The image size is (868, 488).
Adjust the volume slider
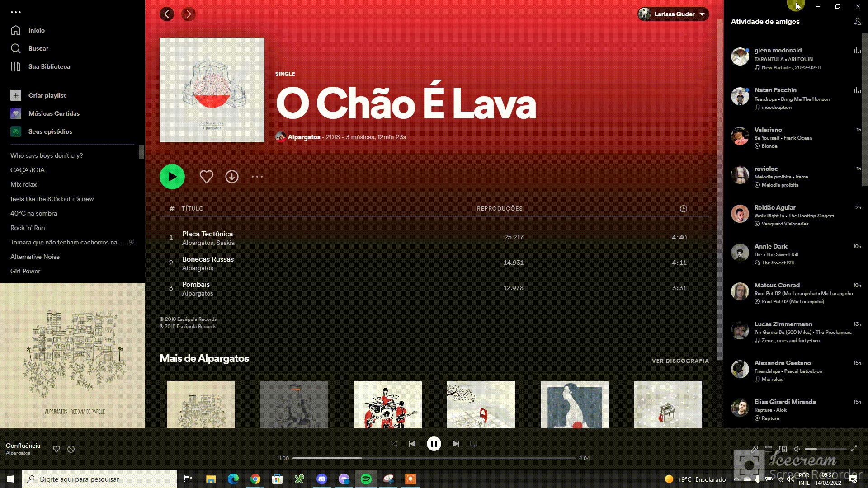coord(826,449)
